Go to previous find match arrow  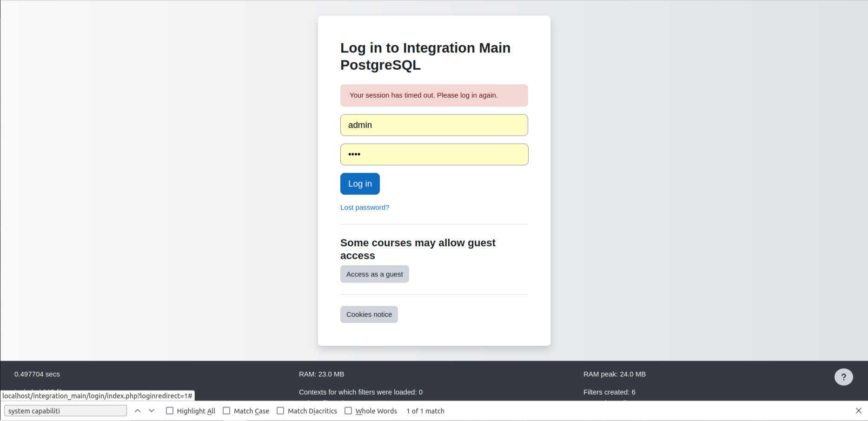[138, 411]
